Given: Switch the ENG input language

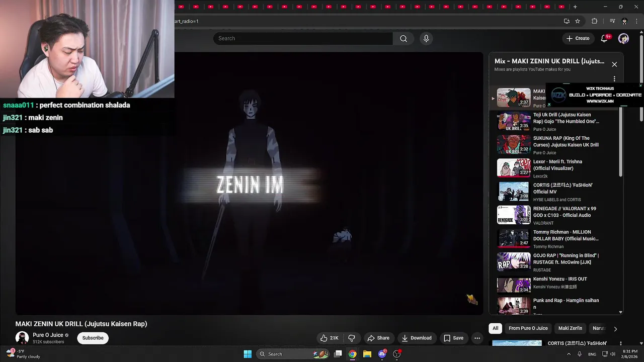Looking at the screenshot, I should [592, 354].
